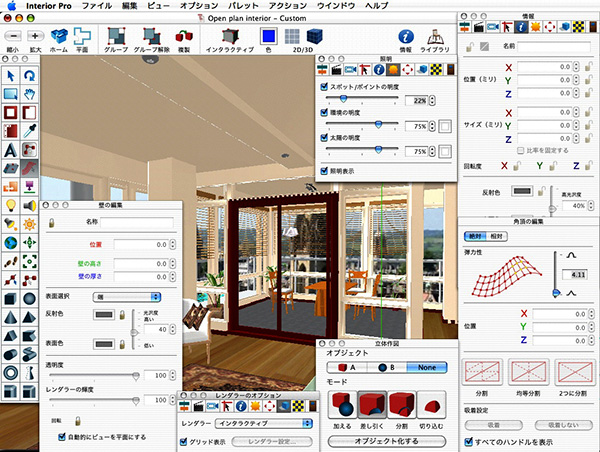The image size is (600, 452).
Task: Toggle the spot/point brightness checkbox
Action: pos(324,87)
